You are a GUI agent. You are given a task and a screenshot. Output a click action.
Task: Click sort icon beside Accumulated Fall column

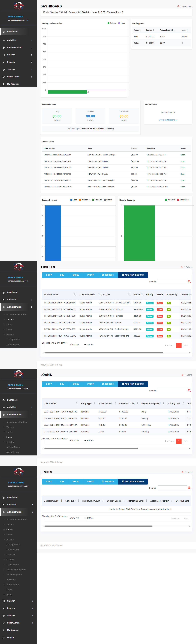175,30
